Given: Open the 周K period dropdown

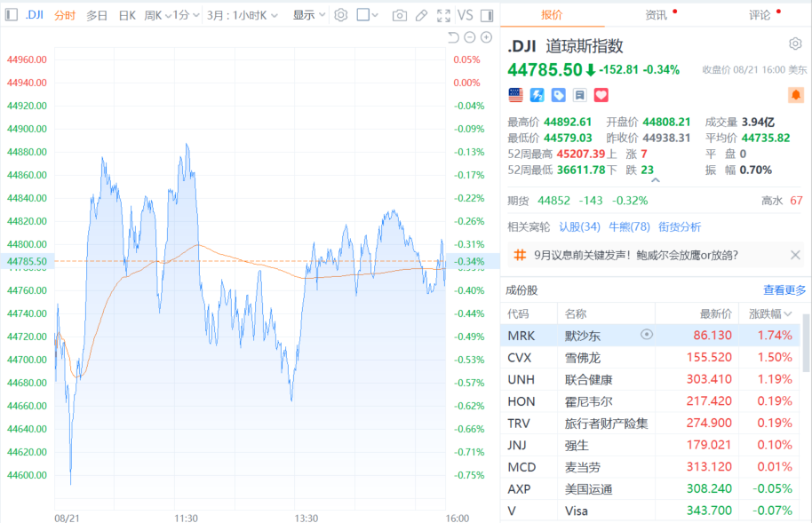Looking at the screenshot, I should [x=157, y=15].
